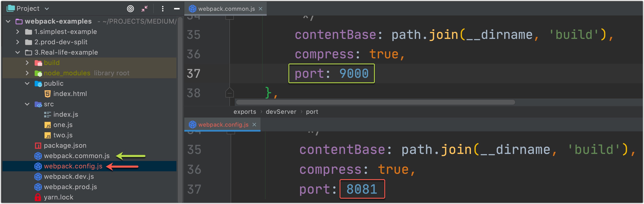Click the Project panel window icon
This screenshot has height=204, width=644.
click(11, 8)
